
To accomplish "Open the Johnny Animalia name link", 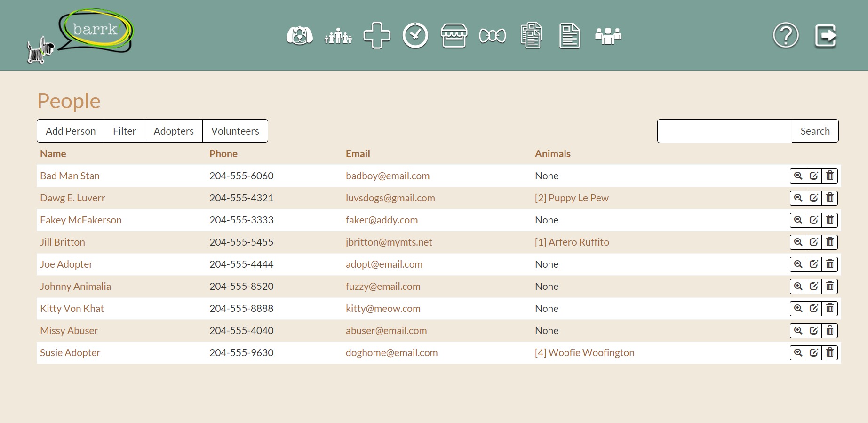I will [76, 287].
